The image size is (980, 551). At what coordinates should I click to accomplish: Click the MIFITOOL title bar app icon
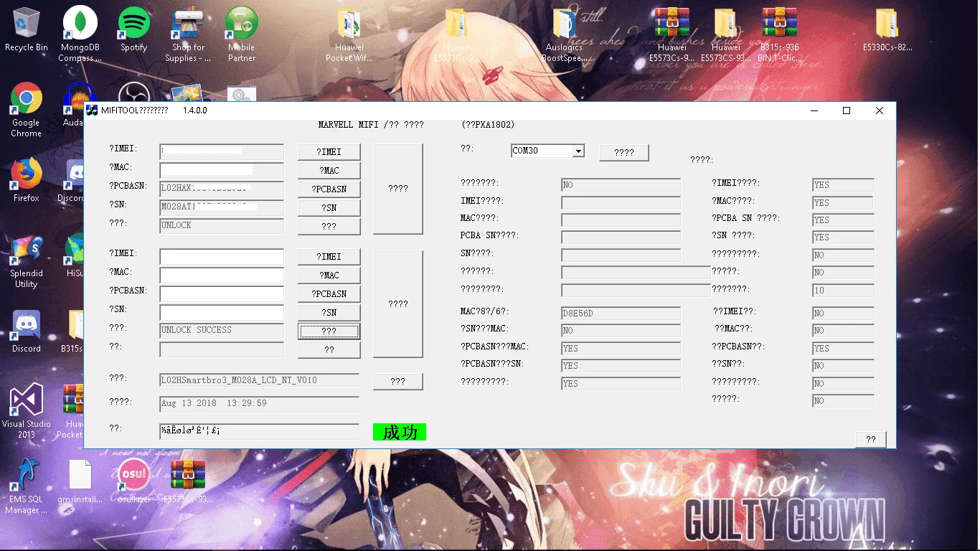(x=92, y=110)
